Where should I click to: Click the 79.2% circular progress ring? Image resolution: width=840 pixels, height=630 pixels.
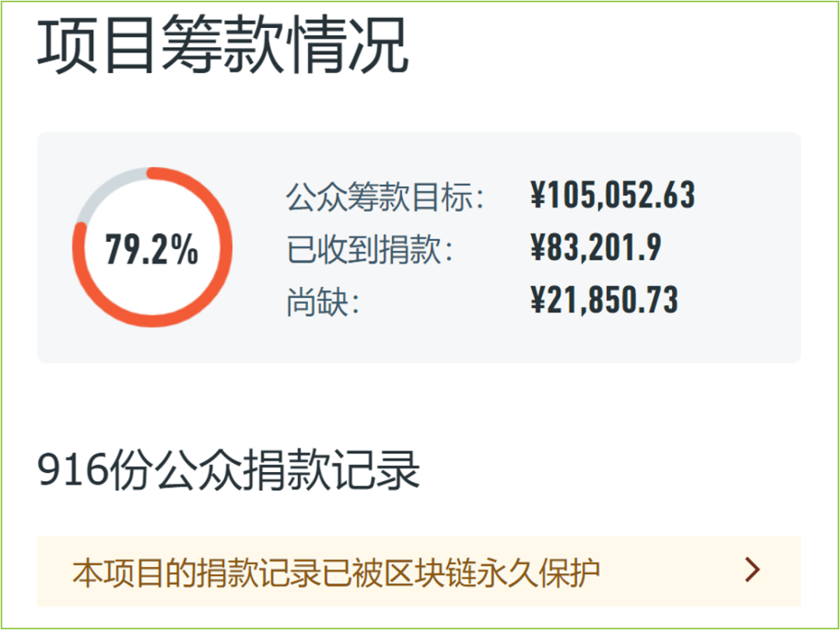[x=152, y=247]
